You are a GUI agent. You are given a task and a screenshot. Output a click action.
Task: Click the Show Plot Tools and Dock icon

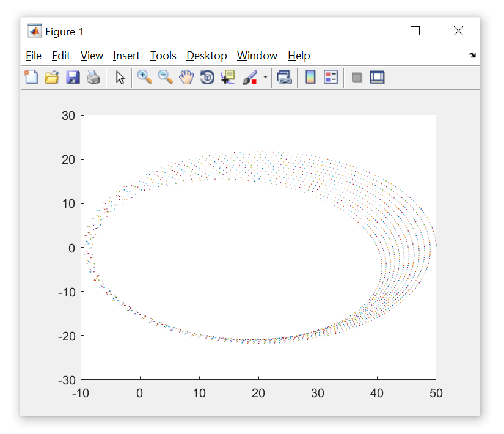pyautogui.click(x=377, y=77)
